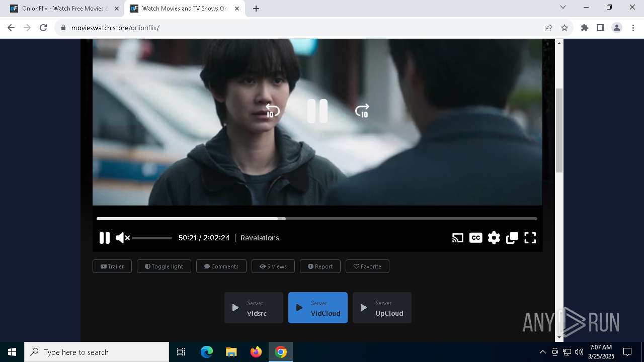Bookmark this page with the star
The width and height of the screenshot is (644, 362).
coord(565,28)
